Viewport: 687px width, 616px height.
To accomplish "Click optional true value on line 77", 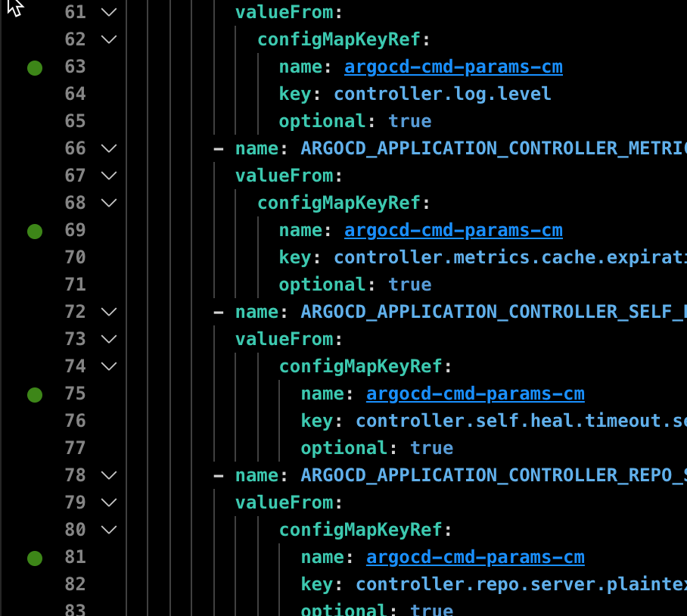I will point(431,448).
